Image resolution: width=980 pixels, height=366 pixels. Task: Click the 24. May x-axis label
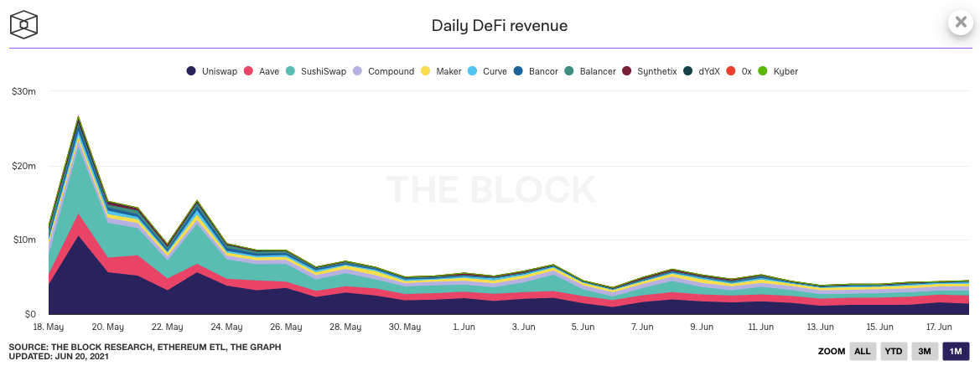click(226, 327)
